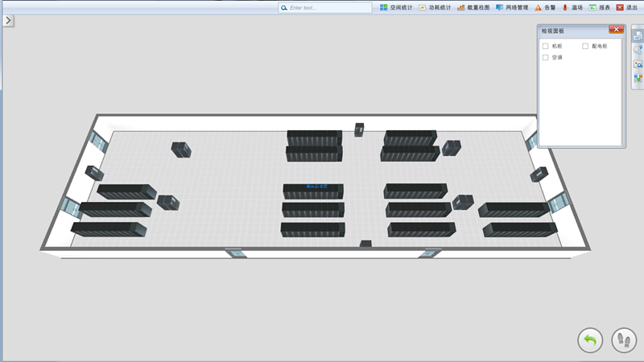Toggle the 空调 air conditioner checkbox

pos(546,58)
